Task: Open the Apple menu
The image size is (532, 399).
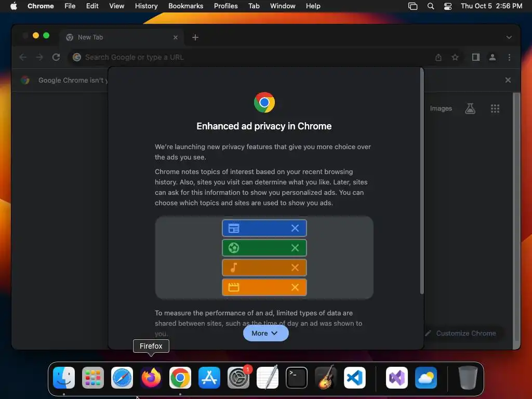Action: pos(14,6)
